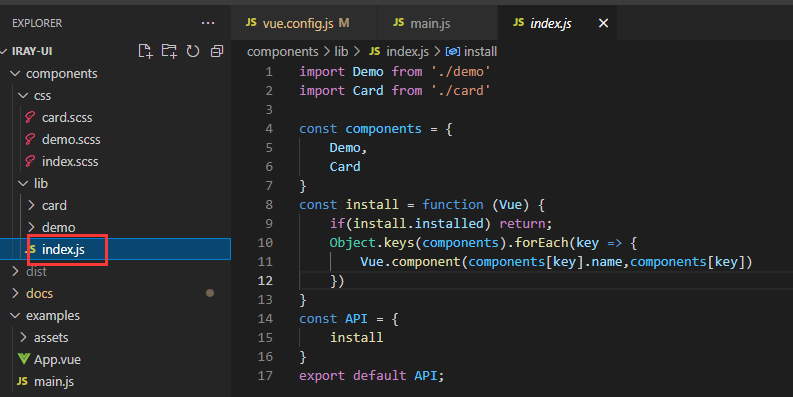
Task: Refresh the Explorer file tree
Action: click(193, 51)
